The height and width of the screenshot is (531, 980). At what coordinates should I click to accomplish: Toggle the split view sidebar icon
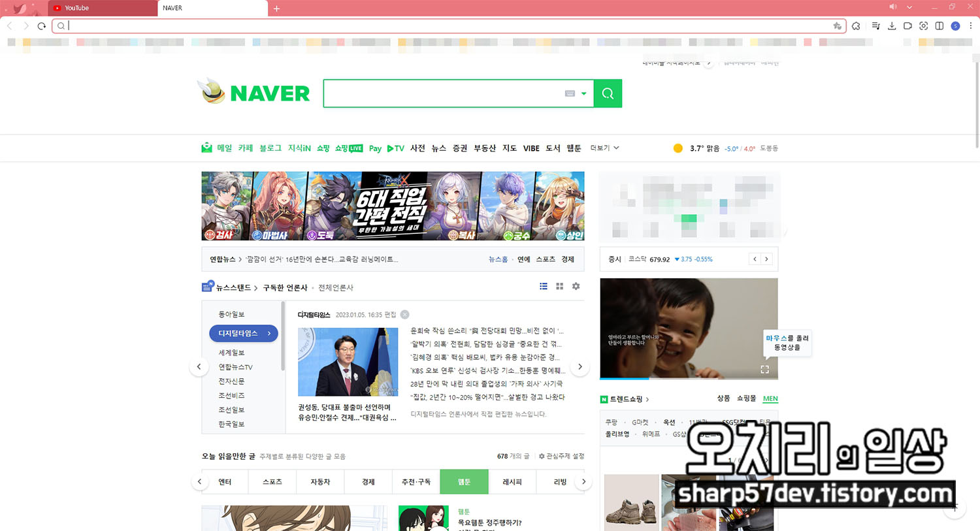click(x=939, y=26)
